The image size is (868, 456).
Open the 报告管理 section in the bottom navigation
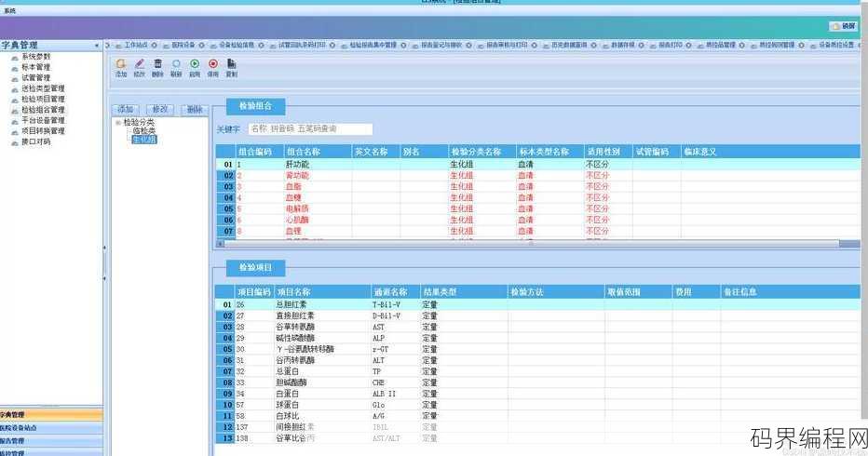pos(51,441)
